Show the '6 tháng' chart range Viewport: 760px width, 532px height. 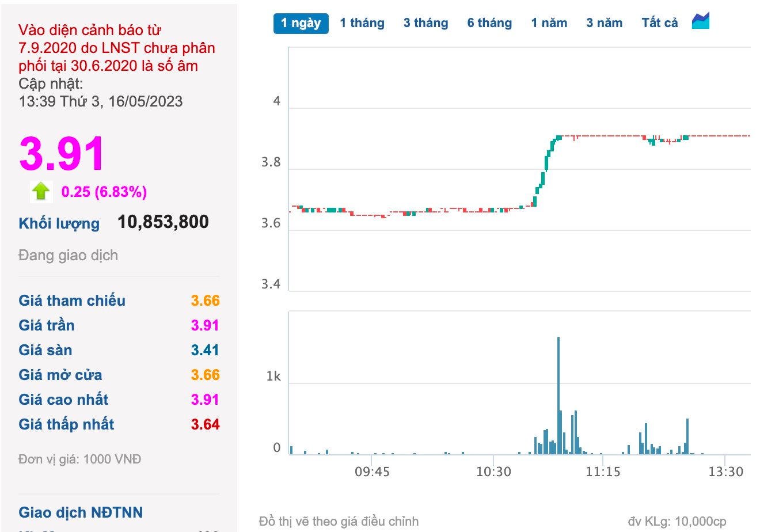[489, 23]
